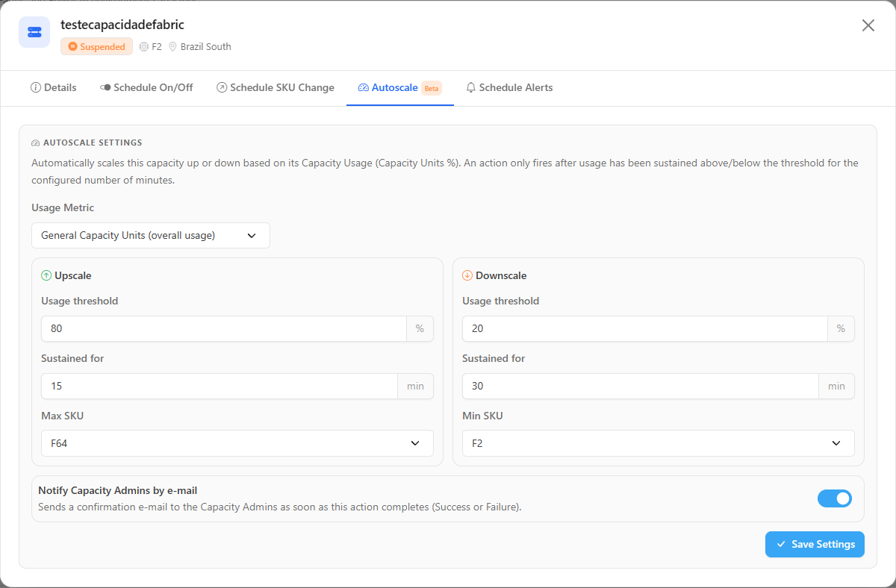896x588 pixels.
Task: Click the Usage Metric label
Action: (63, 207)
